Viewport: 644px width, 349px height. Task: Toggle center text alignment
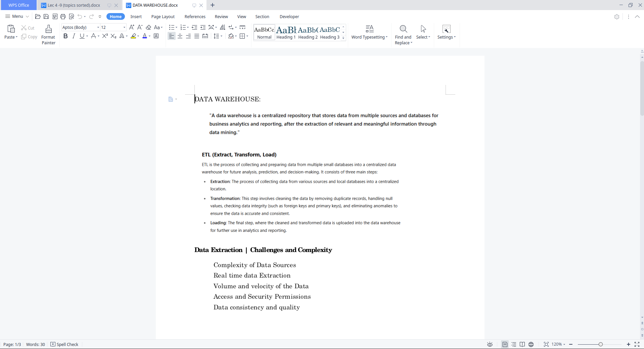(180, 36)
